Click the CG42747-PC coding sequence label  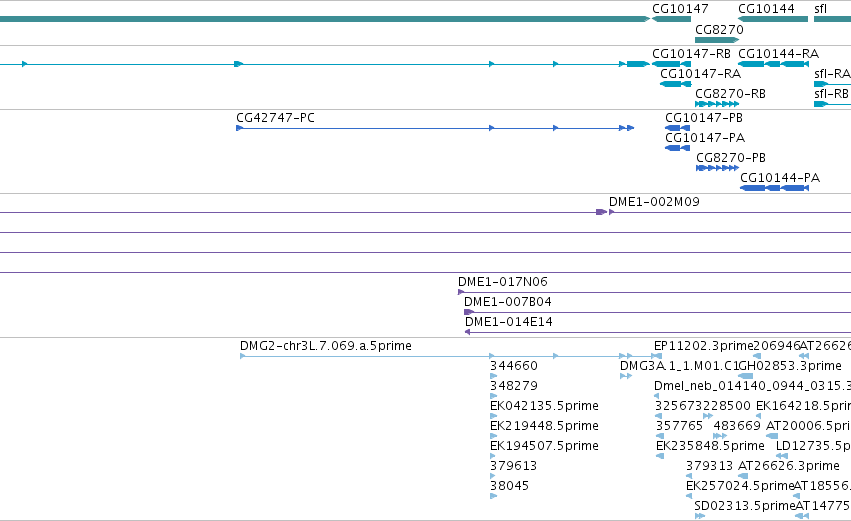[275, 118]
